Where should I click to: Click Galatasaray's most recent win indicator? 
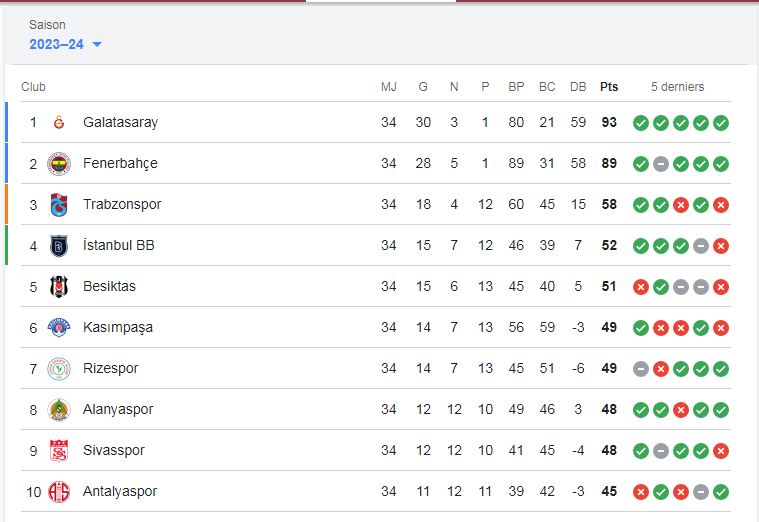(721, 123)
